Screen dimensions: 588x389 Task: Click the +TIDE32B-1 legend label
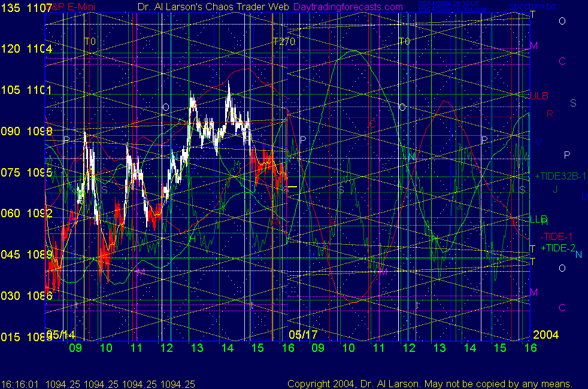click(560, 176)
